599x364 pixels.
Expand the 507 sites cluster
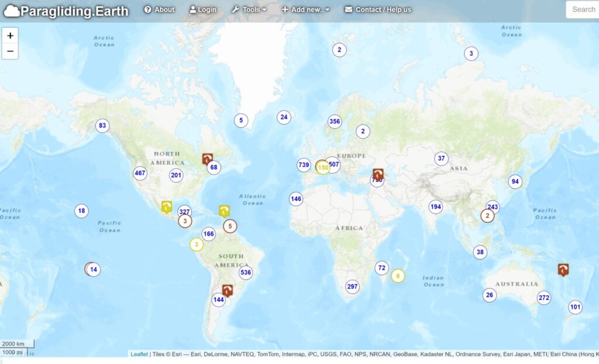click(x=334, y=164)
